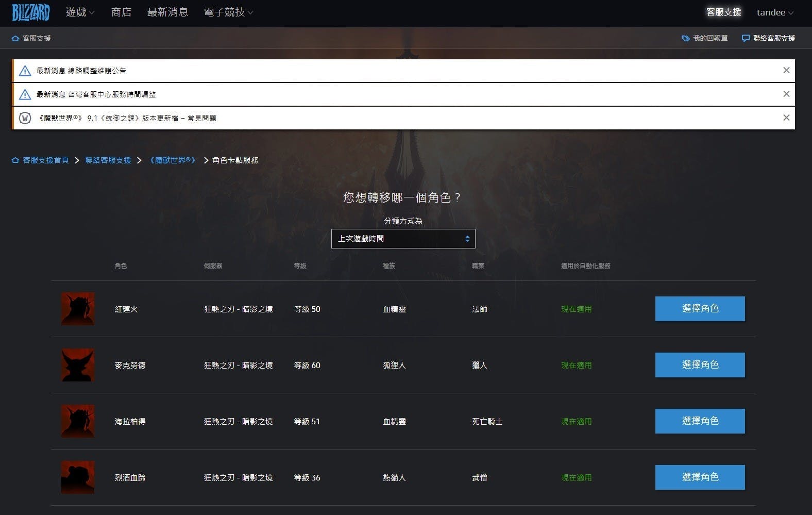Click 現在適用 status in 紅蓮火 row
The image size is (812, 515).
click(577, 309)
